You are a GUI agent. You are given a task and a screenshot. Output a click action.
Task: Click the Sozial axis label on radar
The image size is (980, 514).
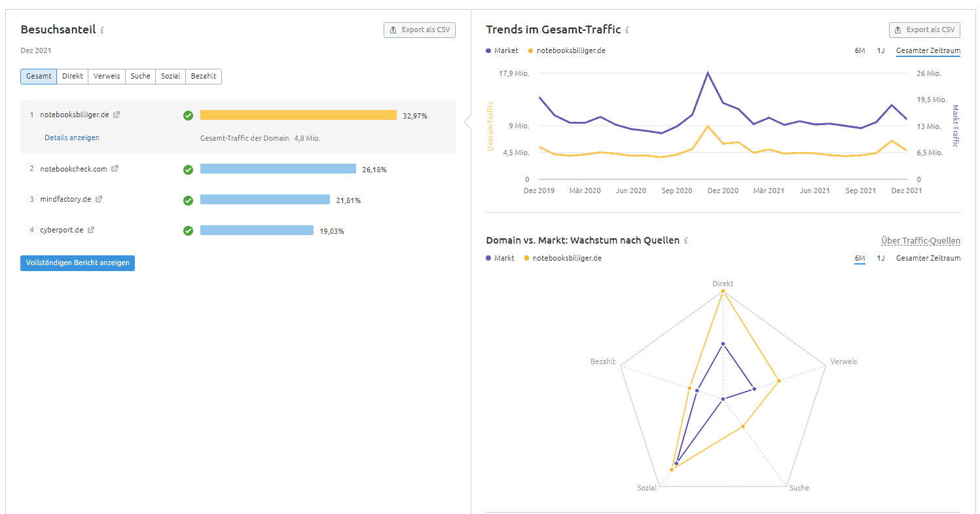click(647, 488)
